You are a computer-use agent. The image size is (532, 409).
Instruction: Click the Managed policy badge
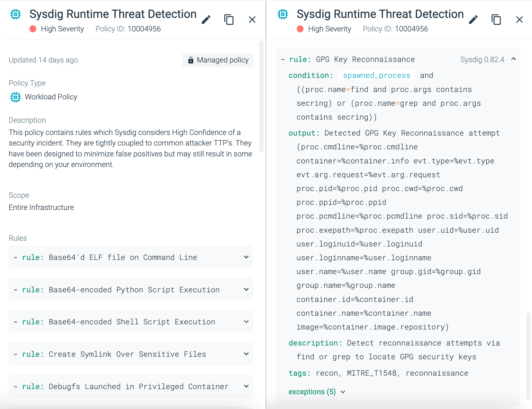(218, 60)
